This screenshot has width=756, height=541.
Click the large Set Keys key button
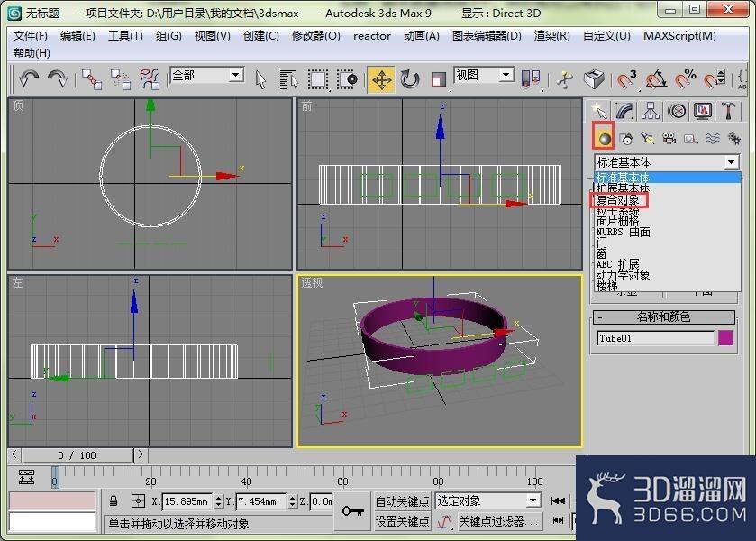click(x=353, y=510)
